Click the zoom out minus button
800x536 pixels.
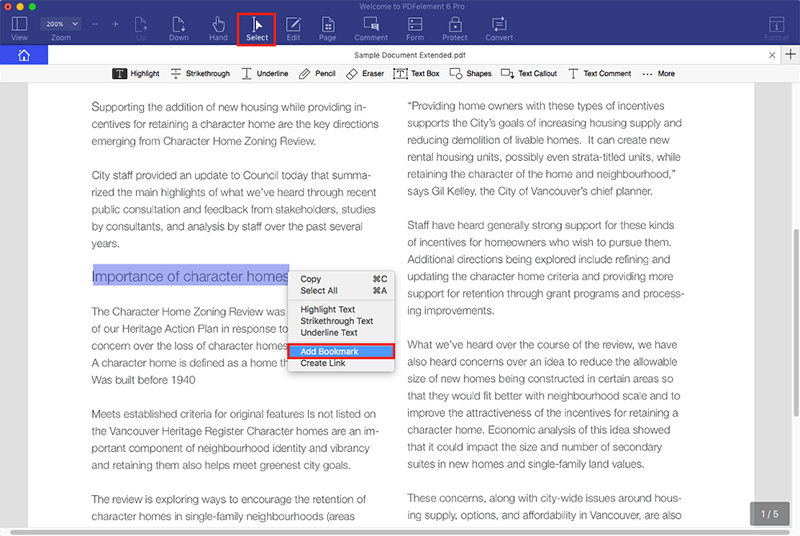pos(95,24)
